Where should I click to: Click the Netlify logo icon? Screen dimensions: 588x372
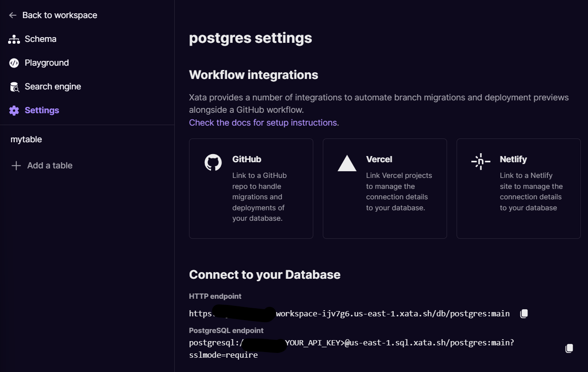[481, 162]
